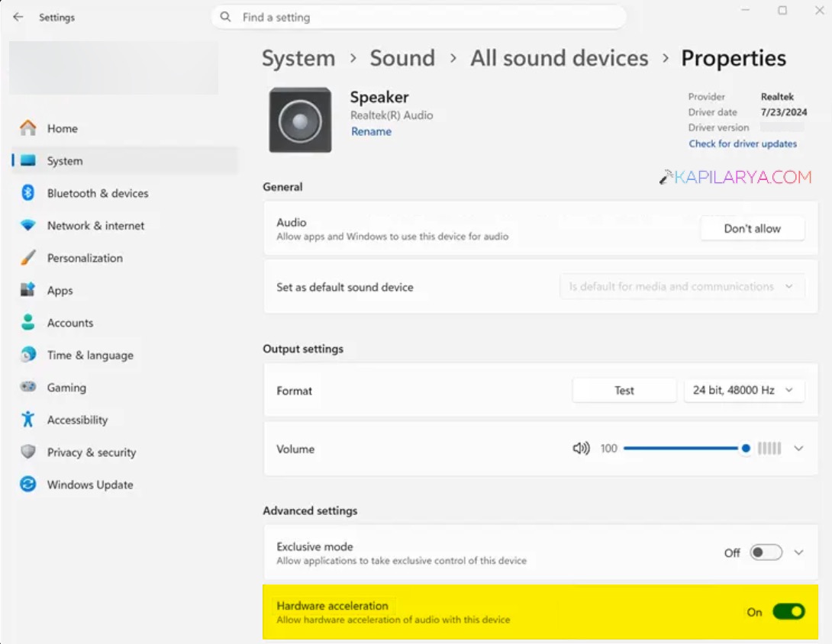Open Gaming settings page

[124, 387]
